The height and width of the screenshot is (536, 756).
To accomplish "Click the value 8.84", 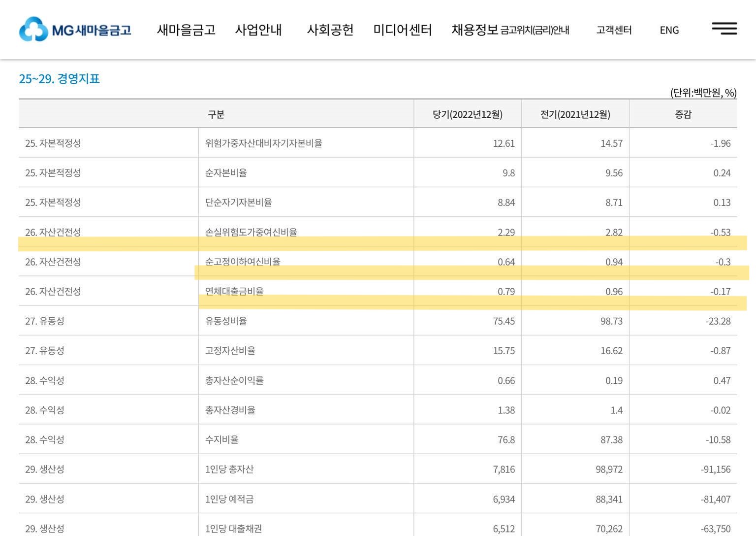I will [x=506, y=202].
